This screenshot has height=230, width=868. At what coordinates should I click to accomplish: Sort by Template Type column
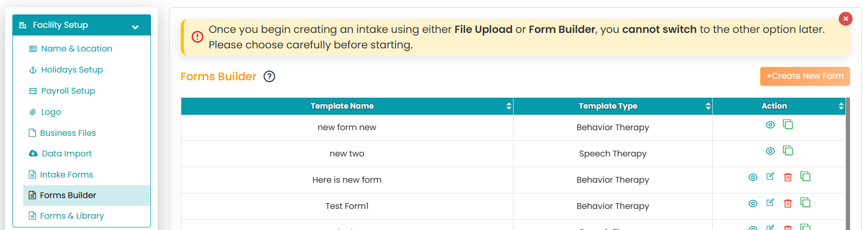(x=708, y=106)
